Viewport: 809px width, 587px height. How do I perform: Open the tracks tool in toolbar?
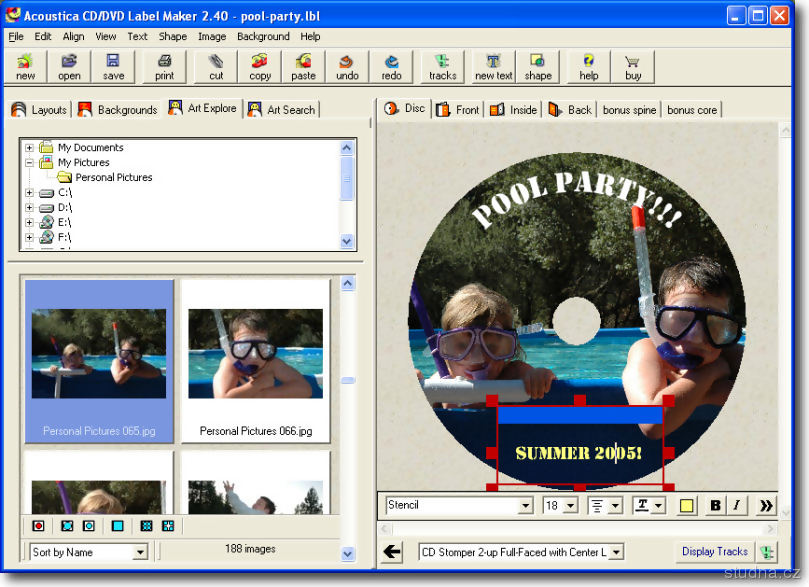coord(442,67)
